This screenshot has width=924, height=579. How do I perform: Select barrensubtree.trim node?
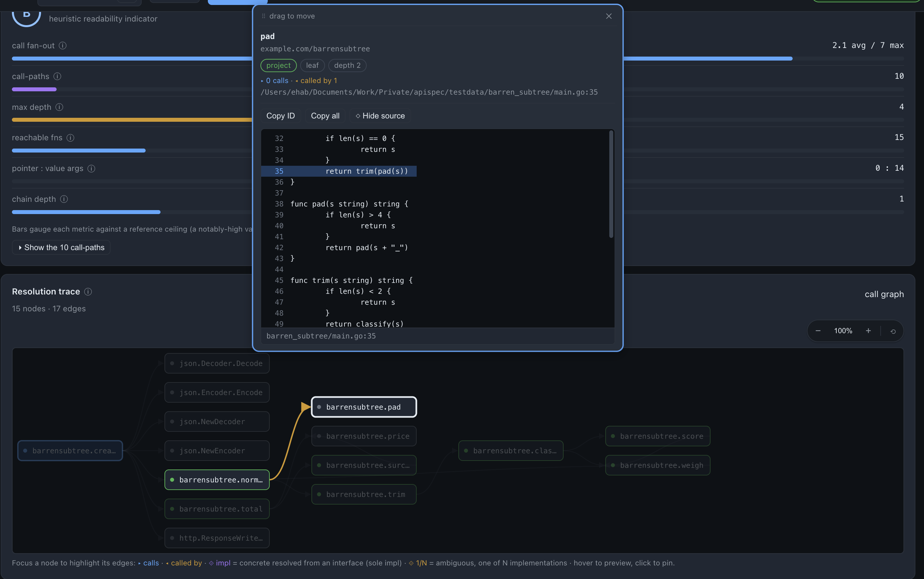[364, 494]
